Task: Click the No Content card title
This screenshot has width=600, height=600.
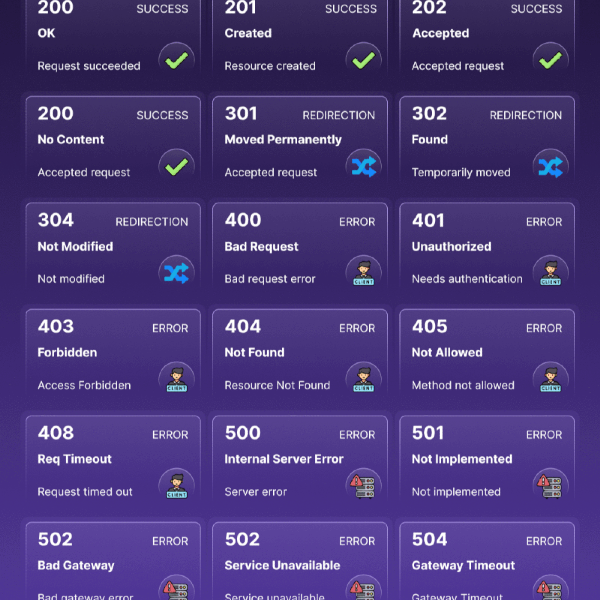Action: [71, 140]
